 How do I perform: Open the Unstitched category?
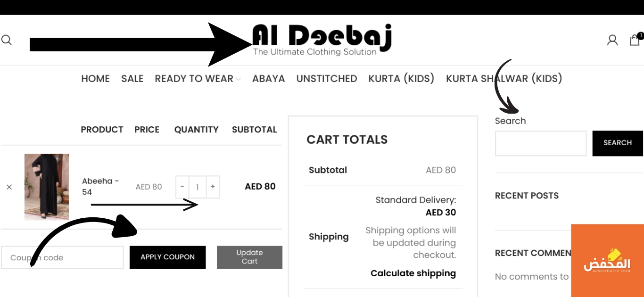[x=326, y=79]
